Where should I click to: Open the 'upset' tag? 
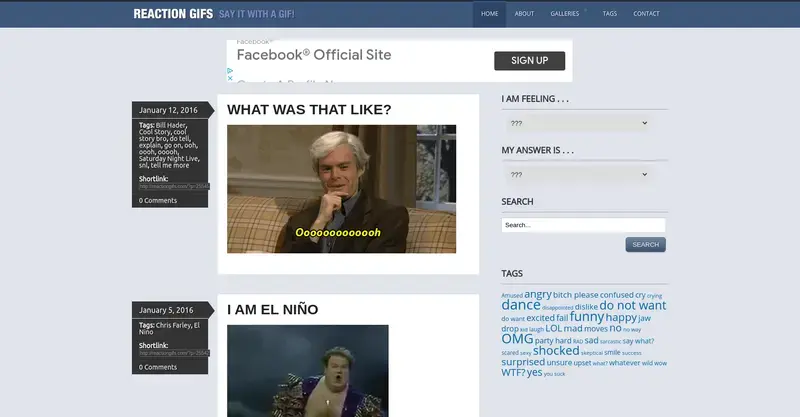583,363
